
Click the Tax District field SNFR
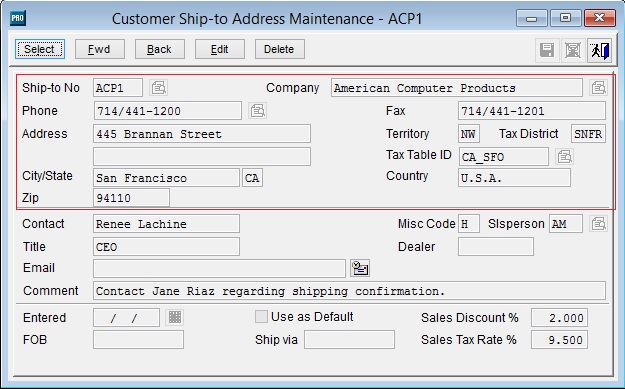[x=588, y=134]
